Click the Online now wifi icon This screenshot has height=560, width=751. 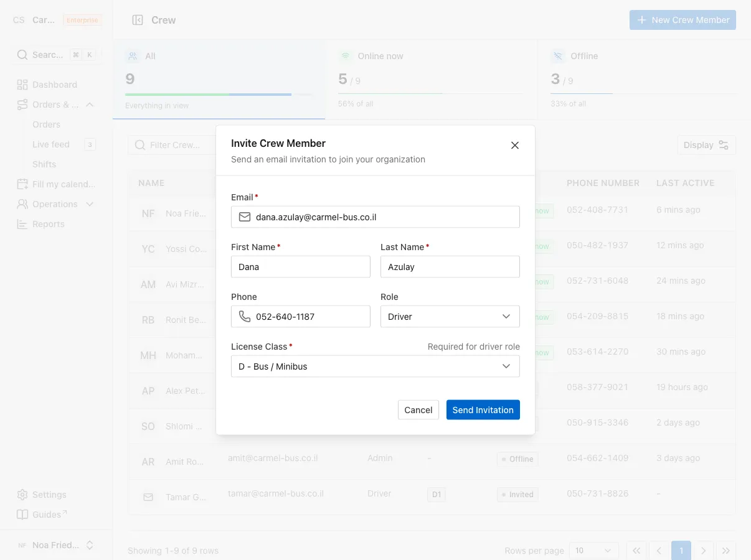pyautogui.click(x=344, y=56)
